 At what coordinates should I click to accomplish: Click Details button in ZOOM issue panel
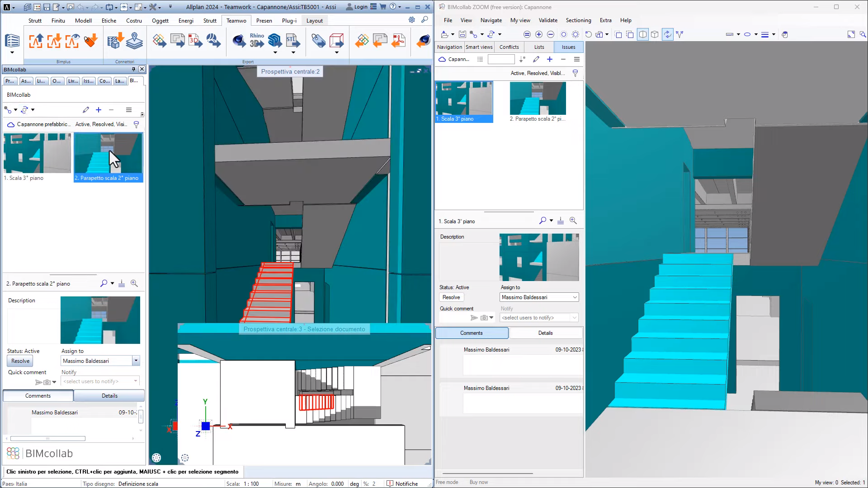546,333
